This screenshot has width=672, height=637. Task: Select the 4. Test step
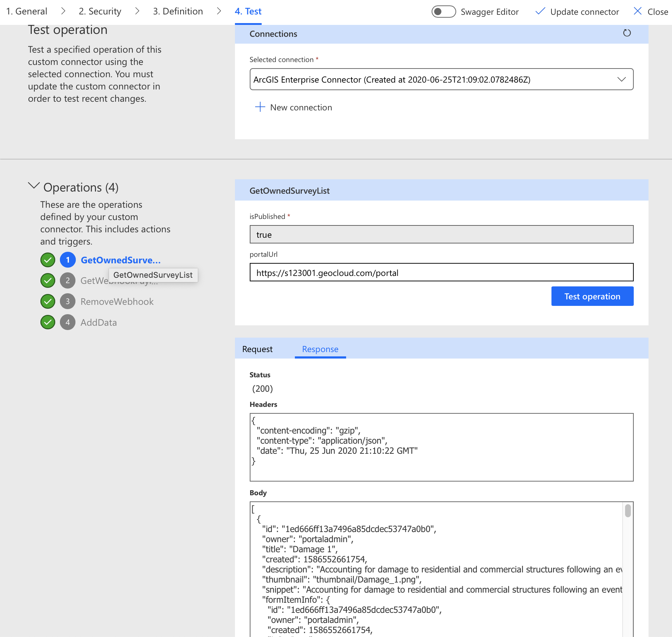point(248,11)
